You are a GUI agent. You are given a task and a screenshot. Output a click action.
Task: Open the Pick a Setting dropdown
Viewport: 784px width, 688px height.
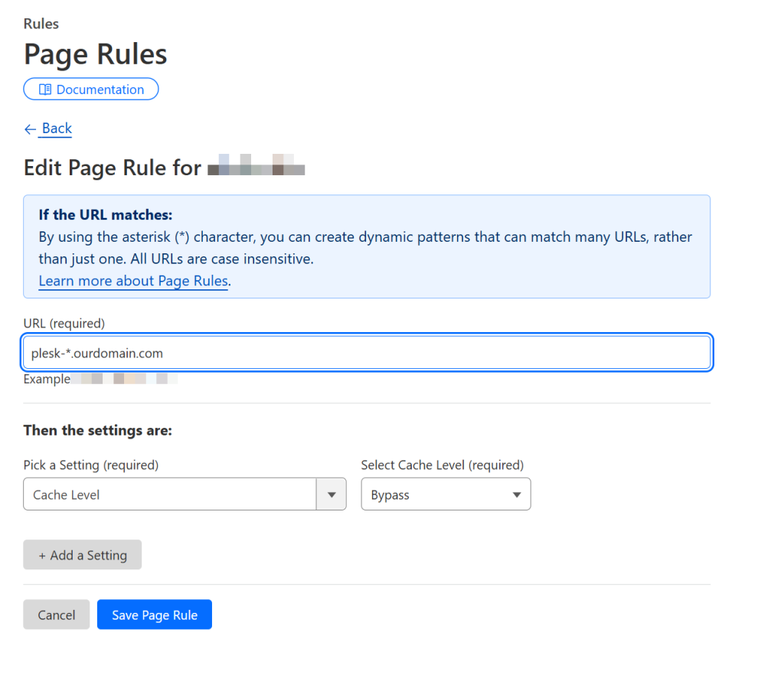pyautogui.click(x=185, y=494)
